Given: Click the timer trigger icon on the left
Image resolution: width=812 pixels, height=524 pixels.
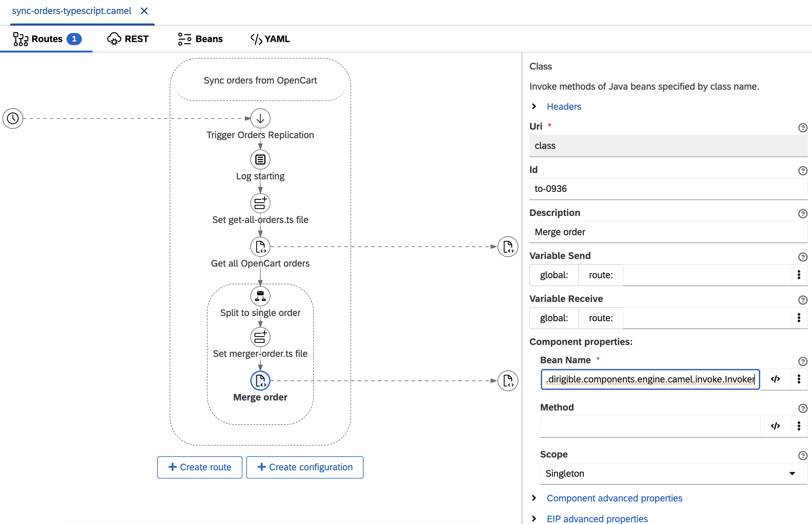Looking at the screenshot, I should coord(13,118).
